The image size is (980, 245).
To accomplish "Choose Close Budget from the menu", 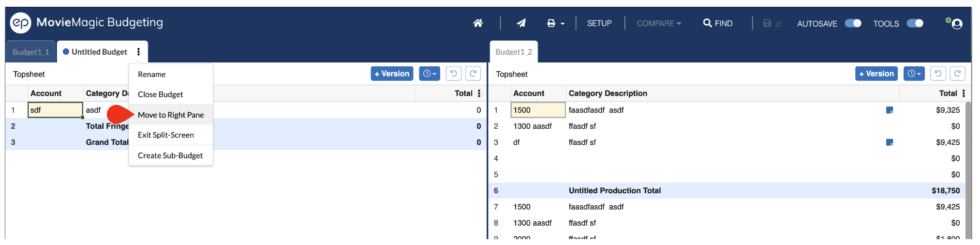I will click(x=171, y=94).
